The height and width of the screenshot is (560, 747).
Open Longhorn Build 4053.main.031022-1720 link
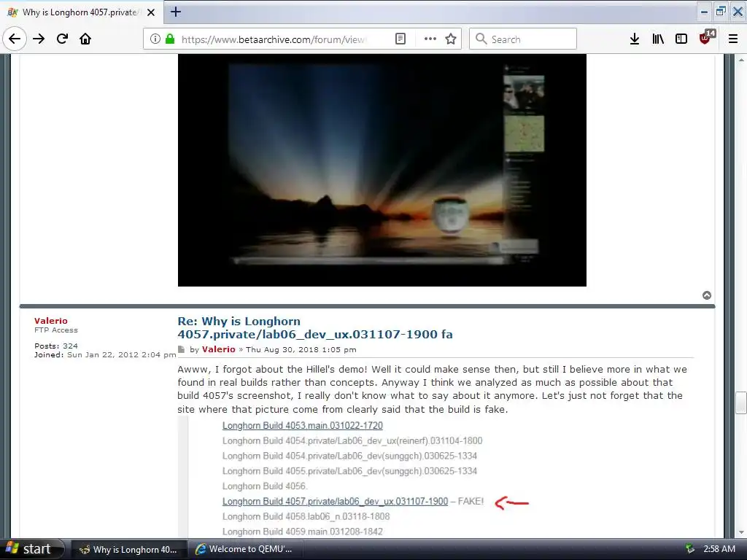[x=303, y=425]
